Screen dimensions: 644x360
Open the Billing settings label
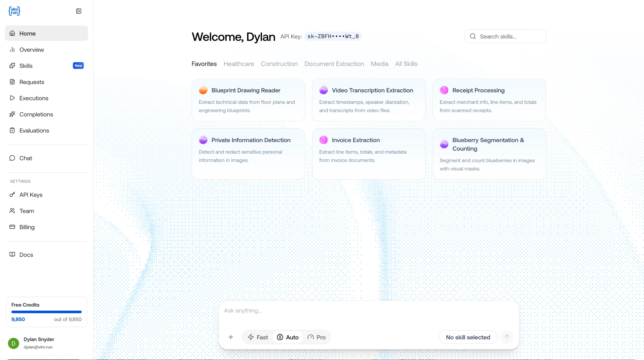click(x=27, y=227)
